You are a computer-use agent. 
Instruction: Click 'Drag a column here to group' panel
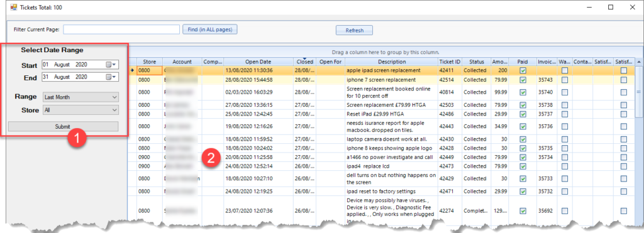(386, 52)
